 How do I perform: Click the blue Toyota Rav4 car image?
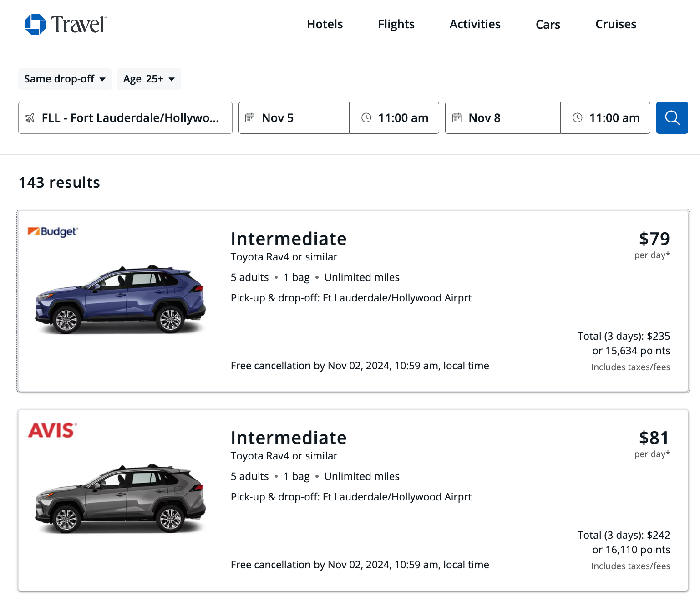click(120, 298)
